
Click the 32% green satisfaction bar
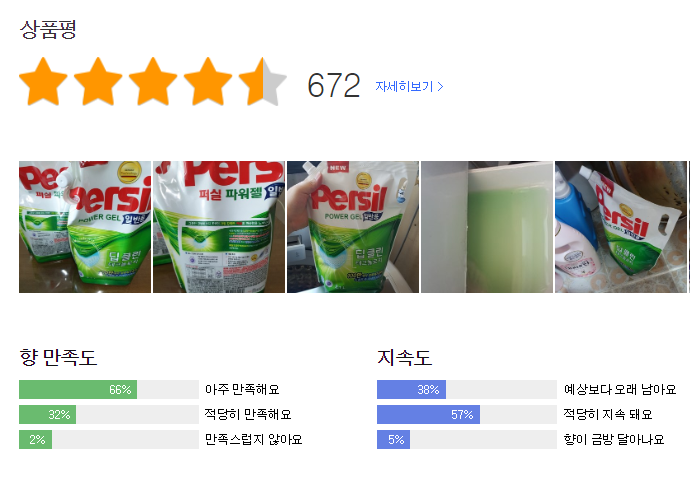tap(48, 414)
